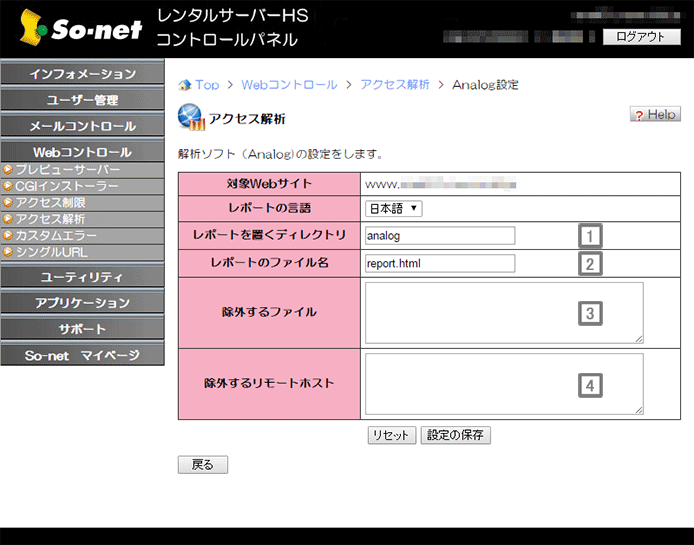The image size is (694, 545).
Task: Open the インフォメーション menu
Action: click(82, 74)
